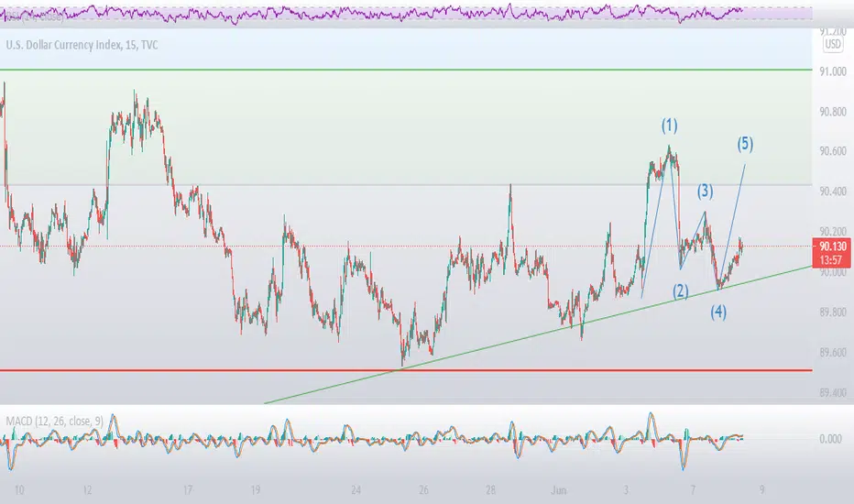Select the red horizontal support line
The image size is (854, 504).
pyautogui.click(x=406, y=370)
